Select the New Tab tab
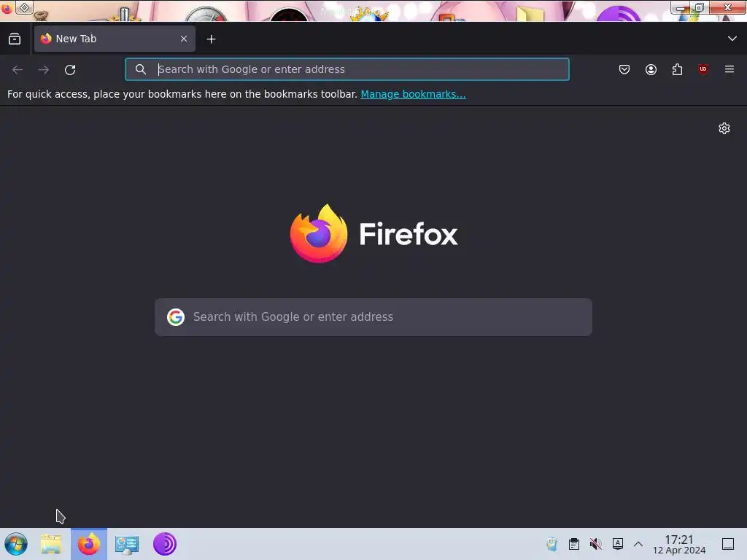The height and width of the screenshot is (560, 747). click(115, 39)
